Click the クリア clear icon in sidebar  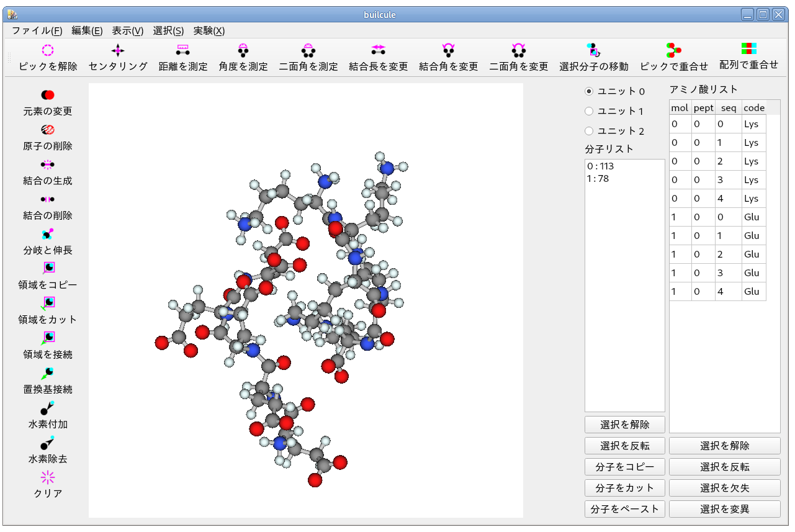pyautogui.click(x=48, y=477)
